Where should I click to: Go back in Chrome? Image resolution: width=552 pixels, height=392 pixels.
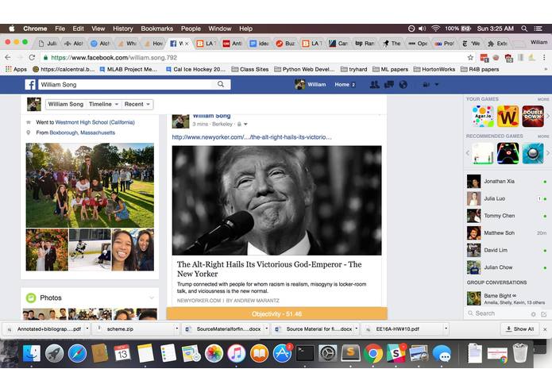click(8, 57)
